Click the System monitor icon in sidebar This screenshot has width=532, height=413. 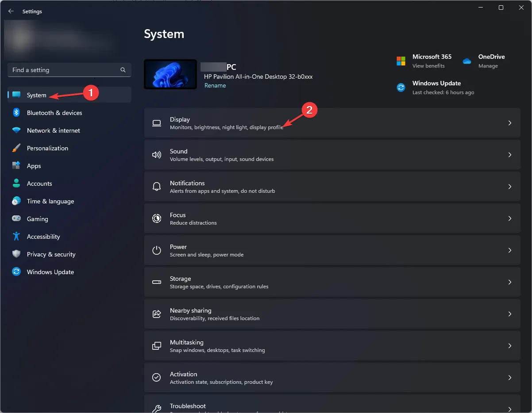(16, 95)
